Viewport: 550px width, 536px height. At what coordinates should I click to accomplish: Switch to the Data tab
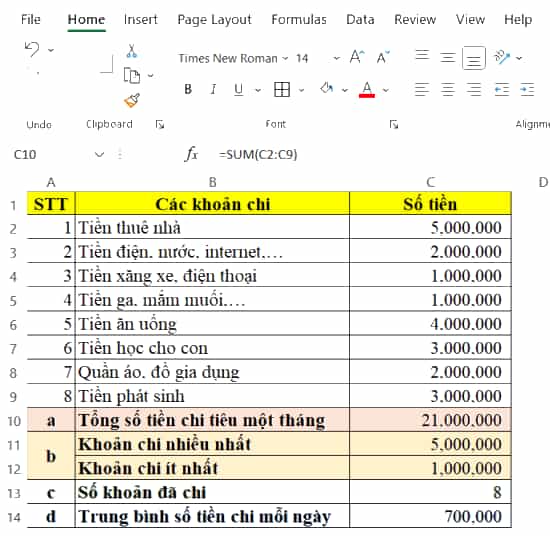(x=360, y=20)
